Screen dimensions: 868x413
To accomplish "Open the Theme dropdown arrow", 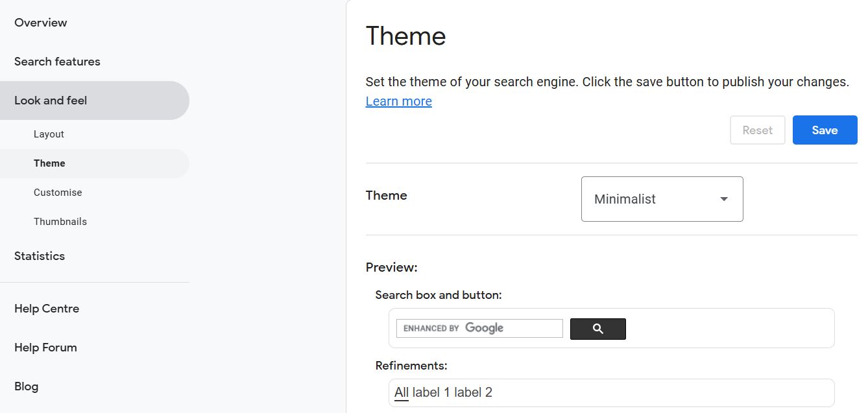I will [x=724, y=199].
